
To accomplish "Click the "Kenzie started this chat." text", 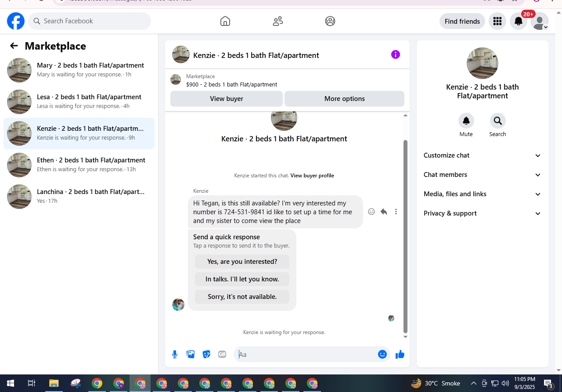I will coord(262,176).
